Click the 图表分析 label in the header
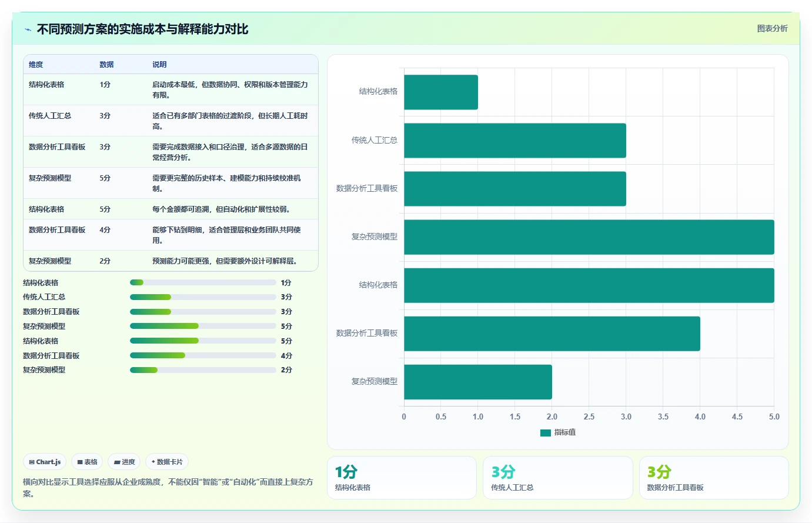 (x=772, y=28)
